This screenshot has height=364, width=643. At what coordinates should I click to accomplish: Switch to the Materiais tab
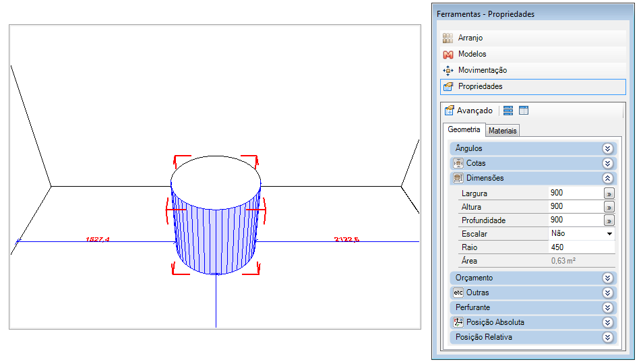tap(502, 131)
